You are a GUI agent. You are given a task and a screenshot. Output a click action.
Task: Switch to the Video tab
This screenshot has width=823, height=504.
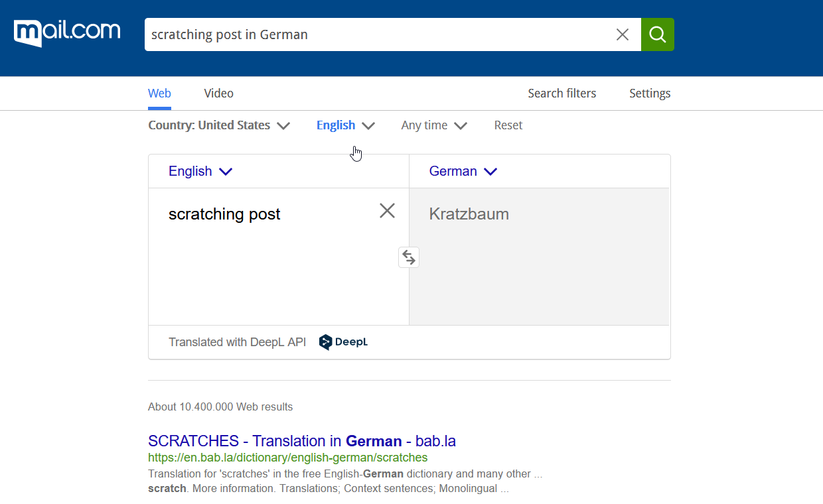click(x=219, y=94)
